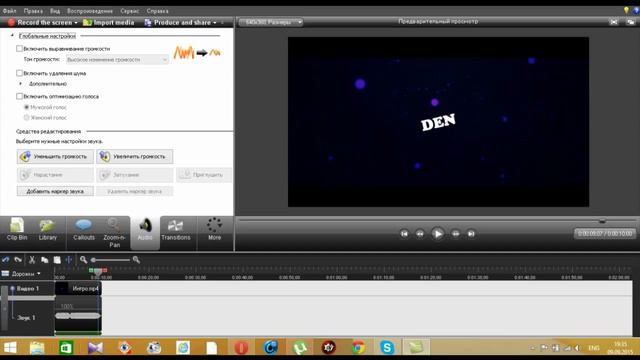640x360 pixels.
Task: Click the preview seek bar handle
Action: tap(602, 221)
